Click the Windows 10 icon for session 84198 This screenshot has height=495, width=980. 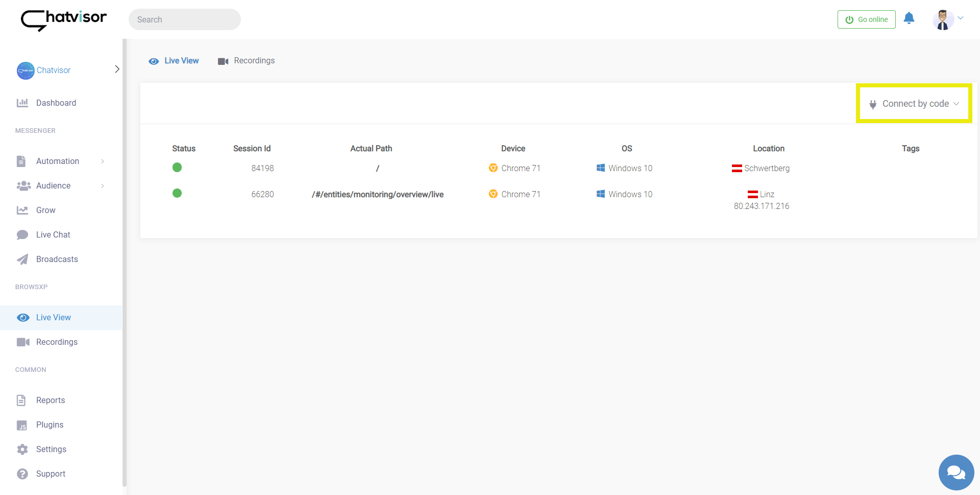pyautogui.click(x=601, y=168)
